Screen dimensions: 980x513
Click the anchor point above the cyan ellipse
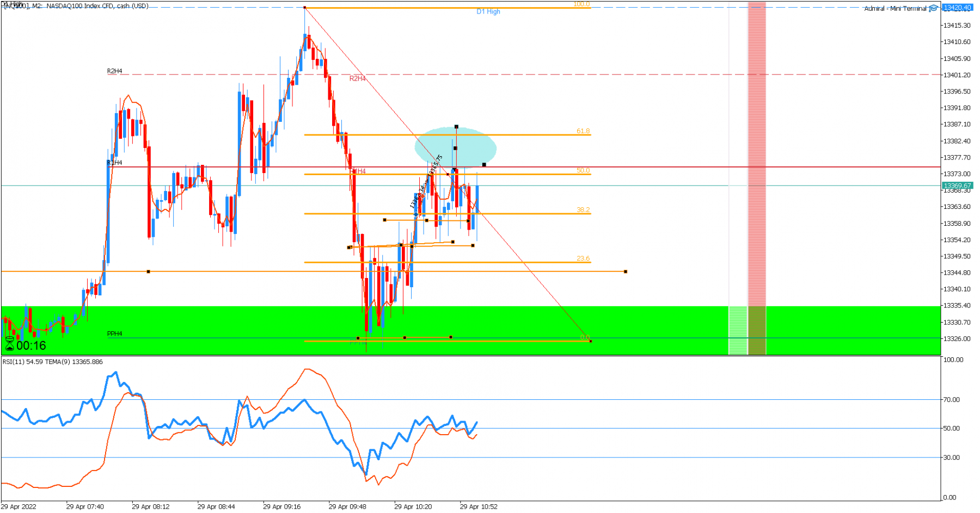point(456,127)
